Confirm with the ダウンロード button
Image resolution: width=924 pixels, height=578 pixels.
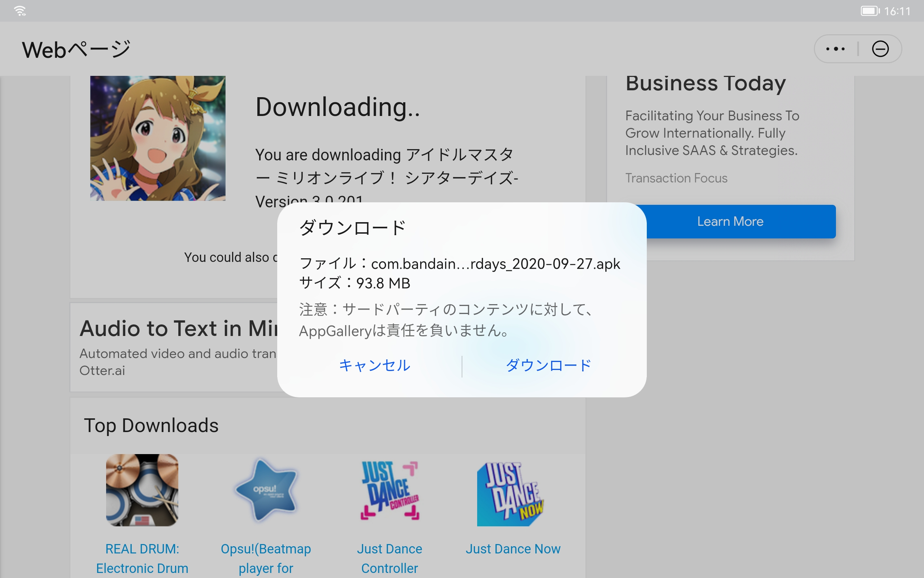pos(549,366)
